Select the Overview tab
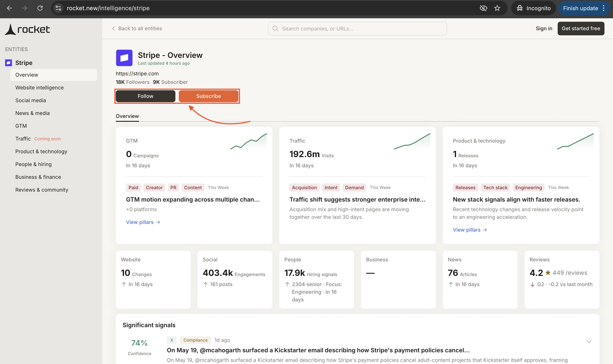613x364 pixels. click(x=127, y=116)
